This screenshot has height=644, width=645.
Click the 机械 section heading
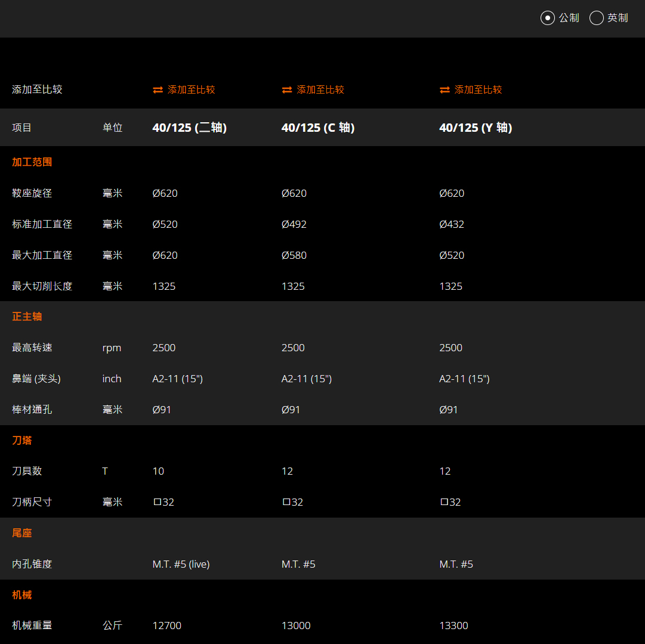pos(22,595)
